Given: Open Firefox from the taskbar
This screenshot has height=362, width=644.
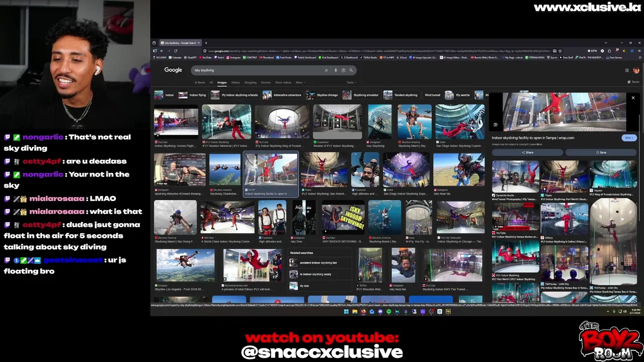Looking at the screenshot, I should 363,311.
